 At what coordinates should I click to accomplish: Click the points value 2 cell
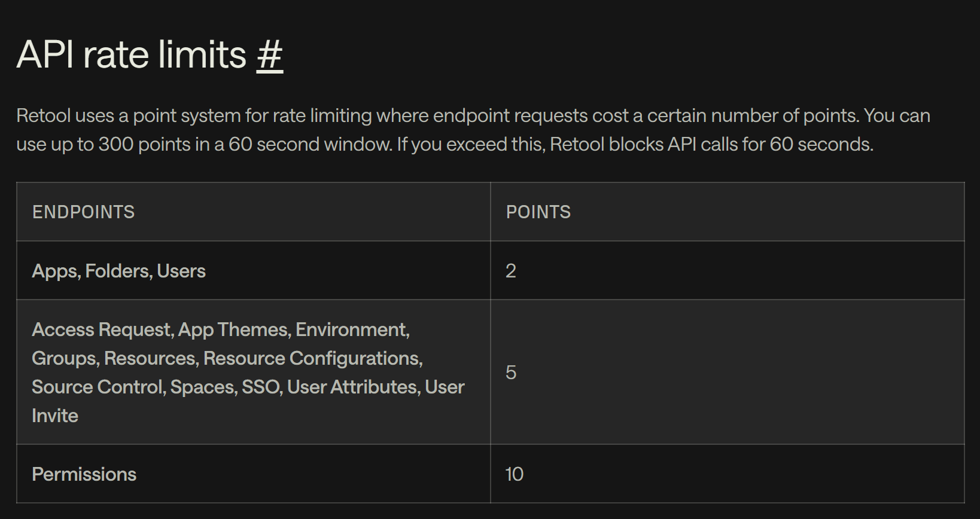coord(511,271)
